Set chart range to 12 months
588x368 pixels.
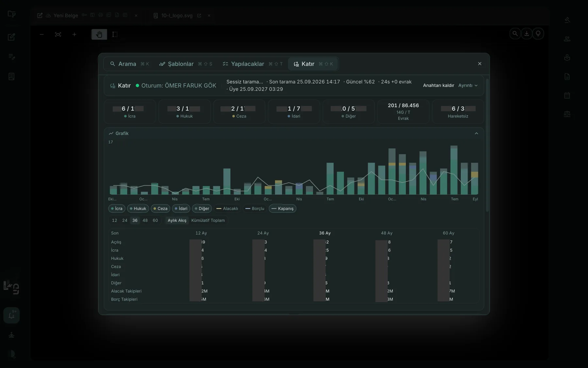[x=114, y=220]
